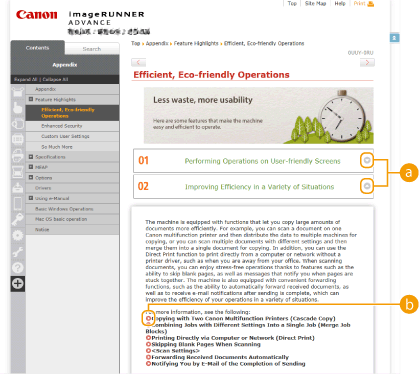Go to previous page arrow button

coord(138,62)
